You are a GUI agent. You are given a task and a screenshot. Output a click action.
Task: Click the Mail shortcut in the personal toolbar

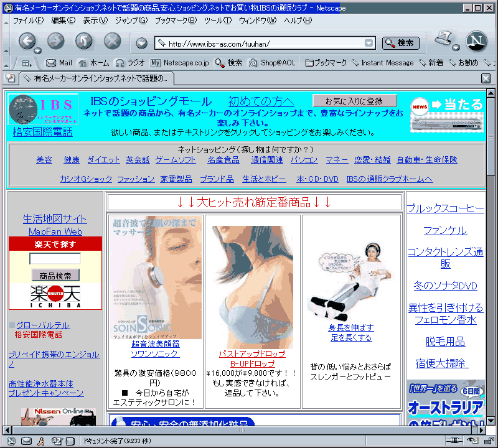coord(59,63)
